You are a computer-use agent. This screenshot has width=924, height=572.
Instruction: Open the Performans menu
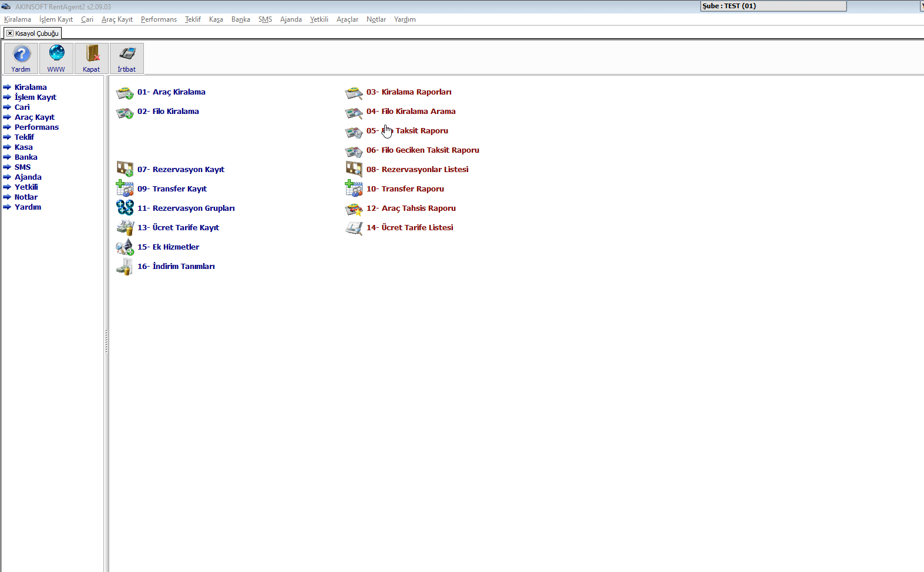[x=159, y=19]
